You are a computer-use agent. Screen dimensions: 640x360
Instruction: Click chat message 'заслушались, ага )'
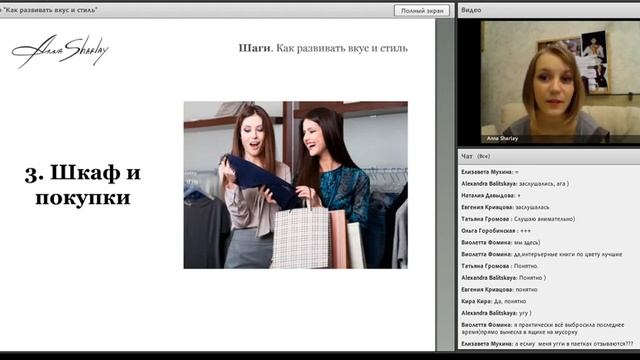coord(515,184)
